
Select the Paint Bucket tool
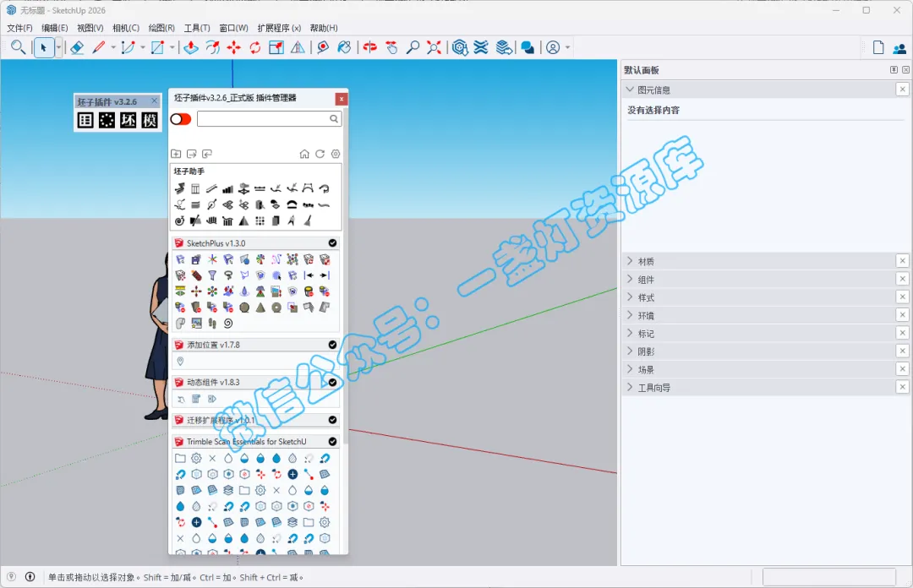click(344, 48)
